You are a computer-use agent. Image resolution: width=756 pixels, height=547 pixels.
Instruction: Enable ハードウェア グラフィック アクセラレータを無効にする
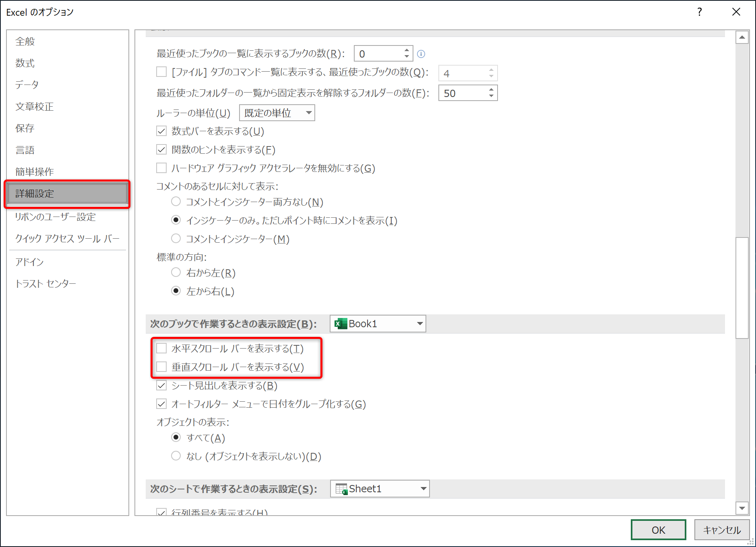(x=161, y=168)
